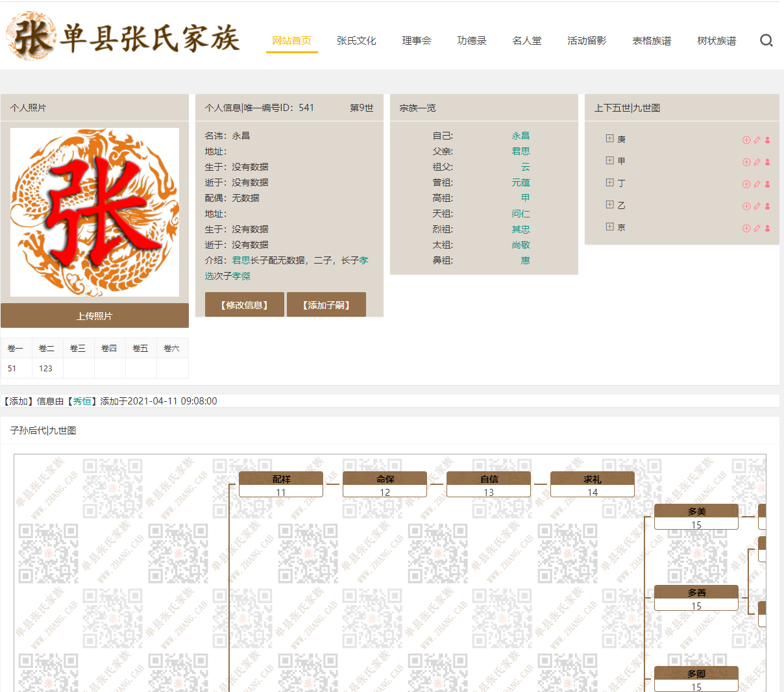Viewport: 784px width, 692px height.
Task: Click the pencil edit icon for 乙
Action: click(757, 206)
